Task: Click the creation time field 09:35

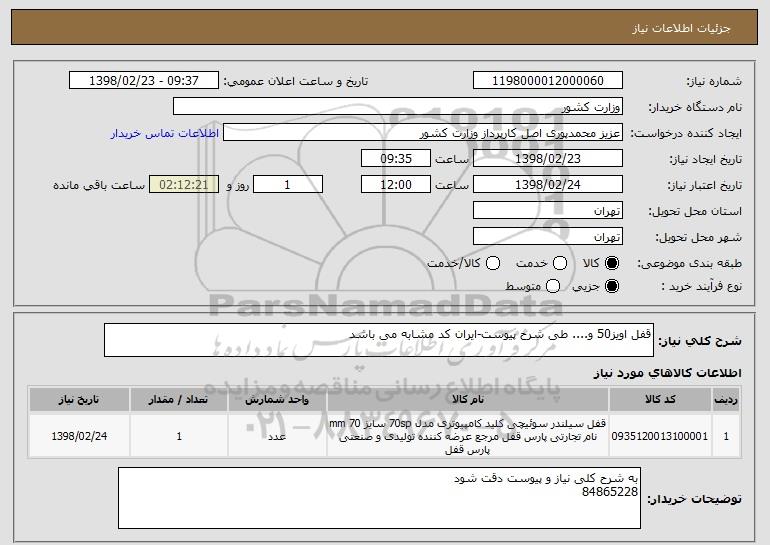Action: point(396,159)
